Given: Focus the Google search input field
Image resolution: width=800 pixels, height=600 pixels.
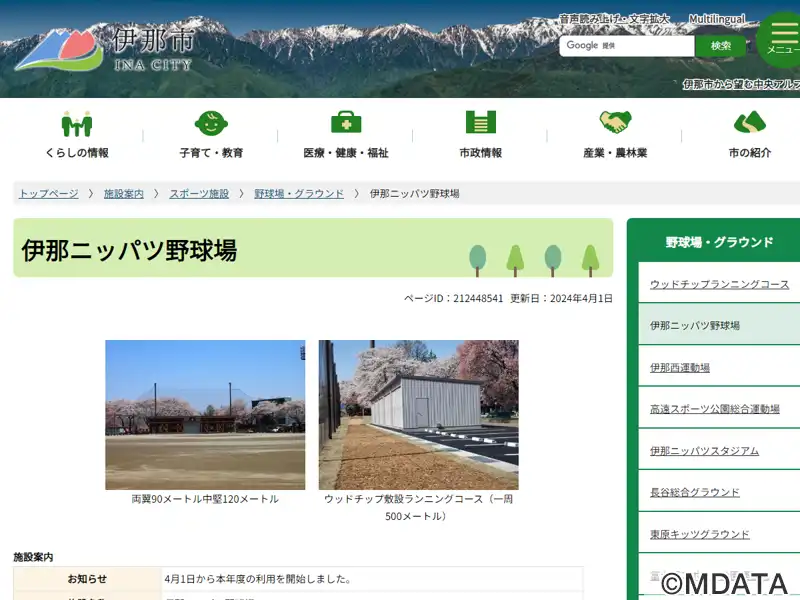Looking at the screenshot, I should coord(627,46).
